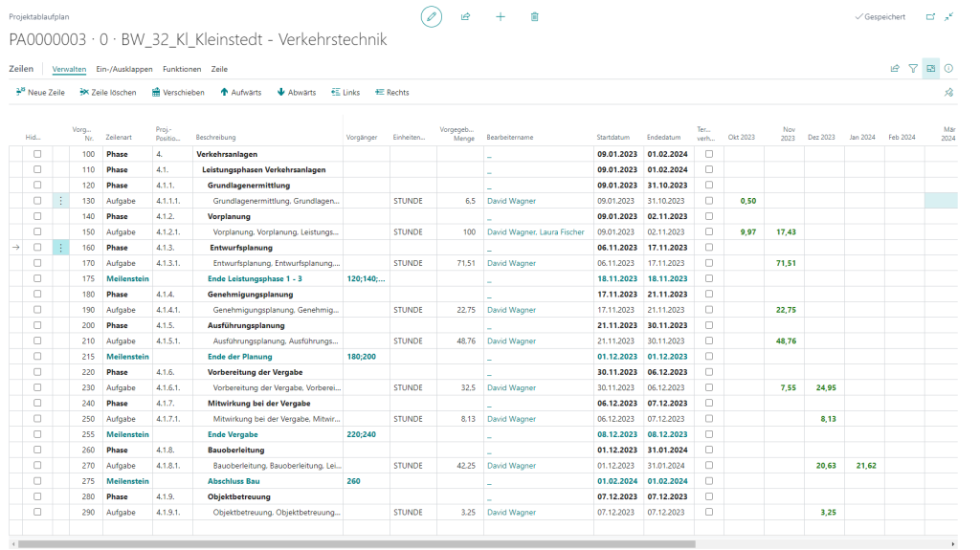
Task: Tick the Hid. checkbox in row 290
Action: pyautogui.click(x=37, y=512)
